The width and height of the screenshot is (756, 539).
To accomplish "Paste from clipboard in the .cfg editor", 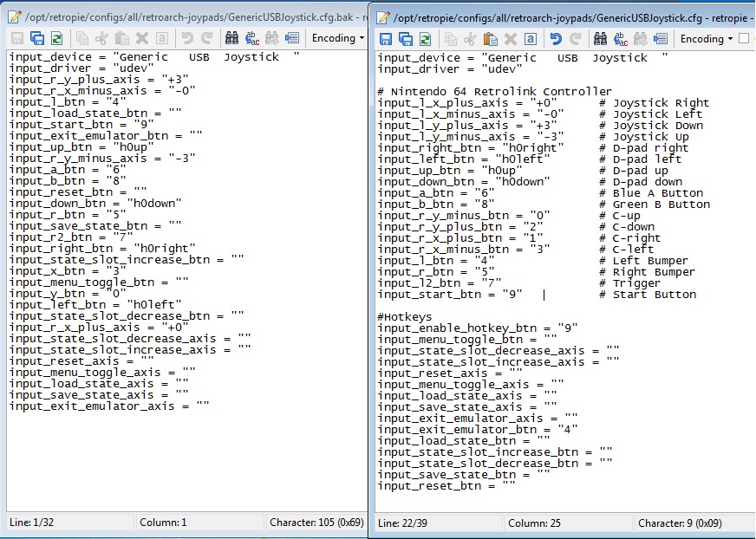I will (x=491, y=39).
